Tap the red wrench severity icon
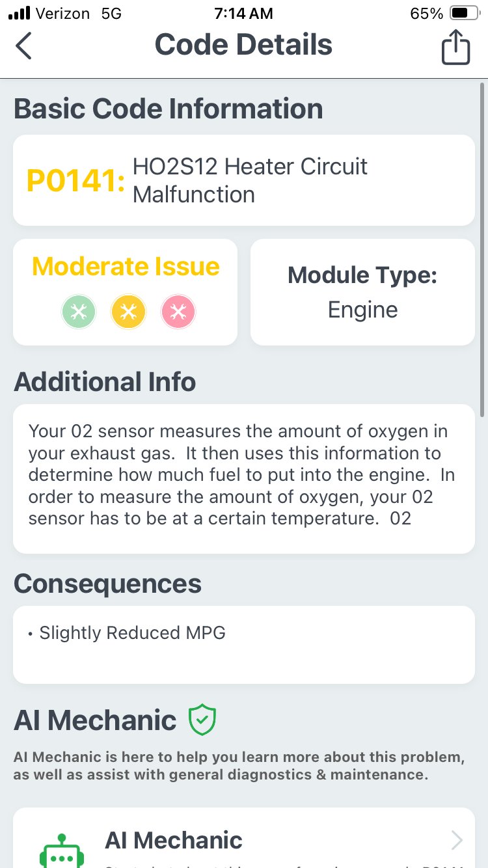Viewport: 488px width, 868px height. tap(178, 312)
